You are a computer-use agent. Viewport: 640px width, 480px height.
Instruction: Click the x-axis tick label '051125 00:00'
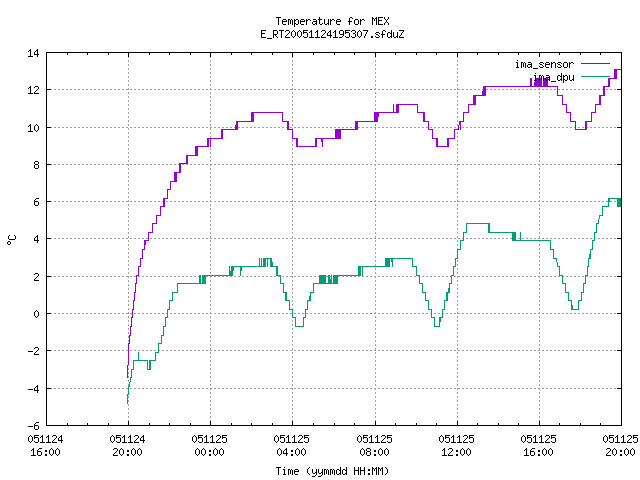point(209,445)
